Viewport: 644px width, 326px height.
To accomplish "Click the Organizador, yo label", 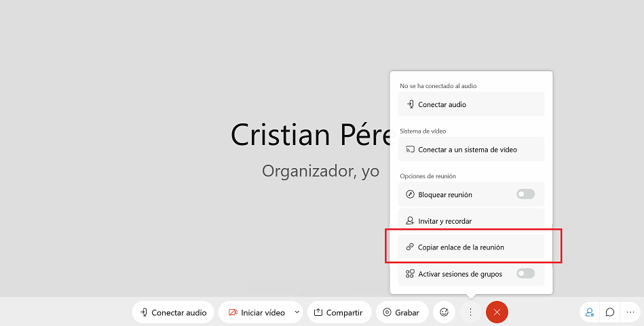I will pyautogui.click(x=320, y=171).
